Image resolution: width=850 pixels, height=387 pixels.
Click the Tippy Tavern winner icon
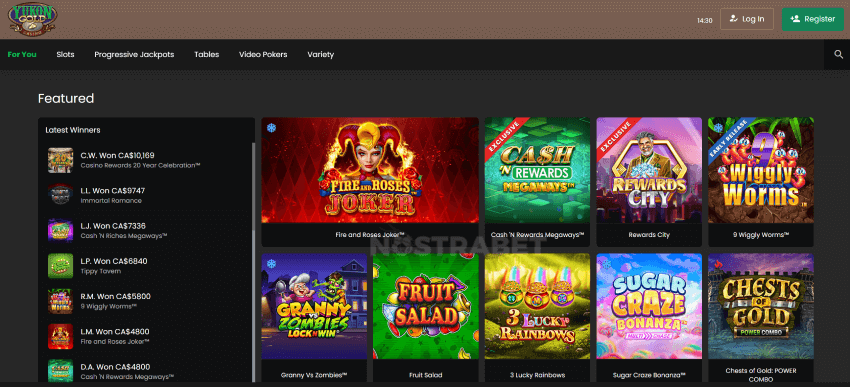tap(60, 266)
